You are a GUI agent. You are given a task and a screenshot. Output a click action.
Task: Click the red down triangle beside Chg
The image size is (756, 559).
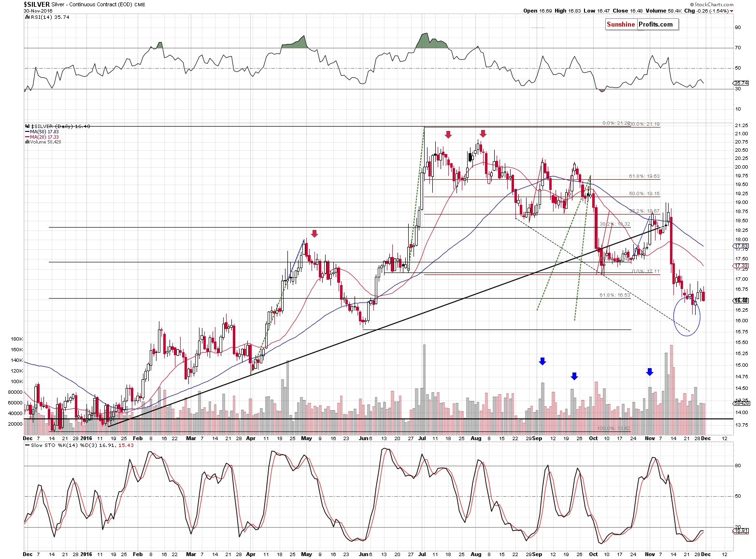(x=732, y=11)
